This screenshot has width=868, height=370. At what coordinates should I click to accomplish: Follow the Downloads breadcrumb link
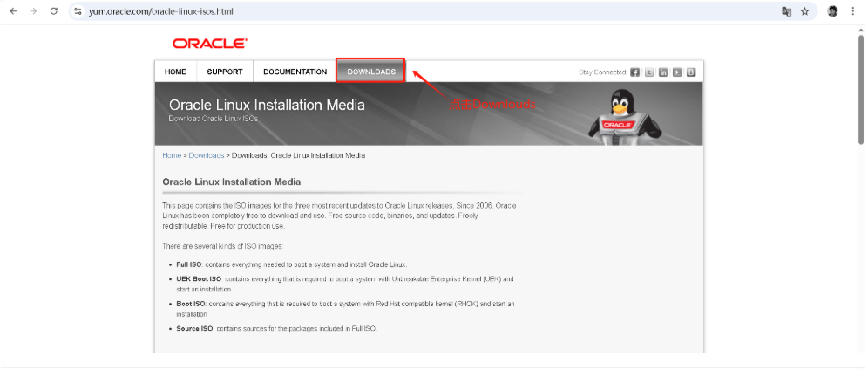click(x=207, y=155)
